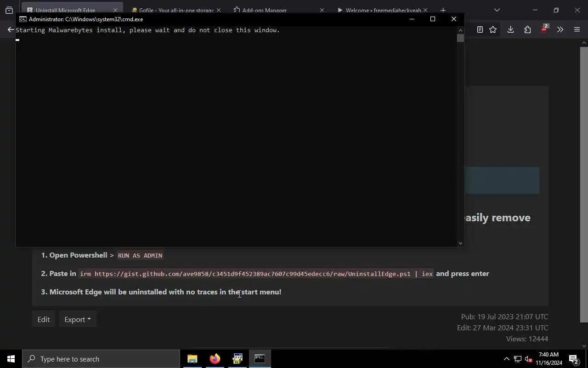Click the uBlock Origin extension icon

click(544, 29)
